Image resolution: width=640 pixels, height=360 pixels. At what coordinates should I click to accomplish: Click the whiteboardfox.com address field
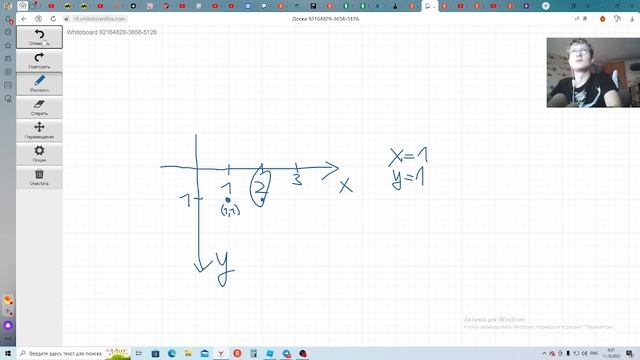[99, 19]
